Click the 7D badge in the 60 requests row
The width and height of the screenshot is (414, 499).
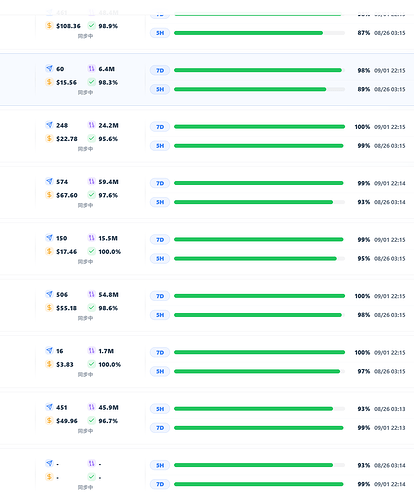160,70
